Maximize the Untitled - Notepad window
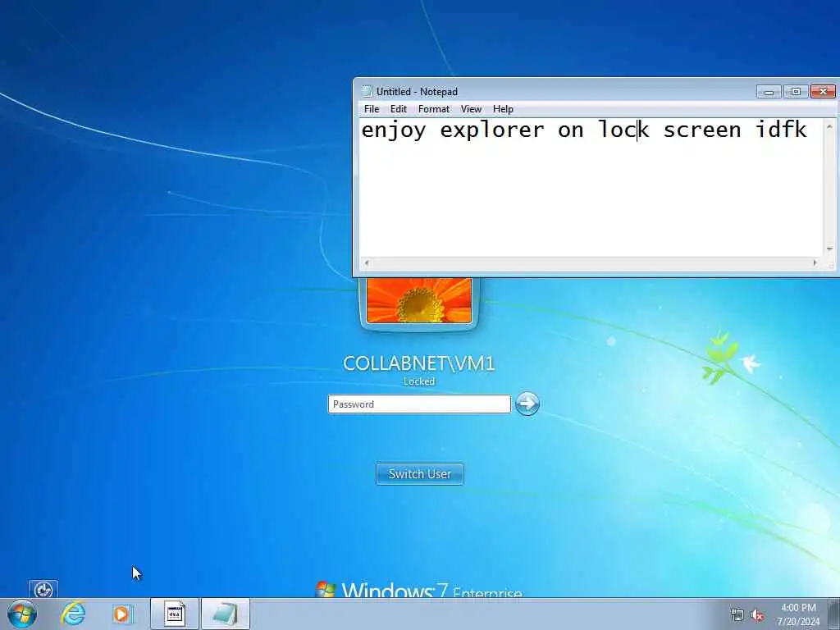The height and width of the screenshot is (630, 840). point(796,92)
